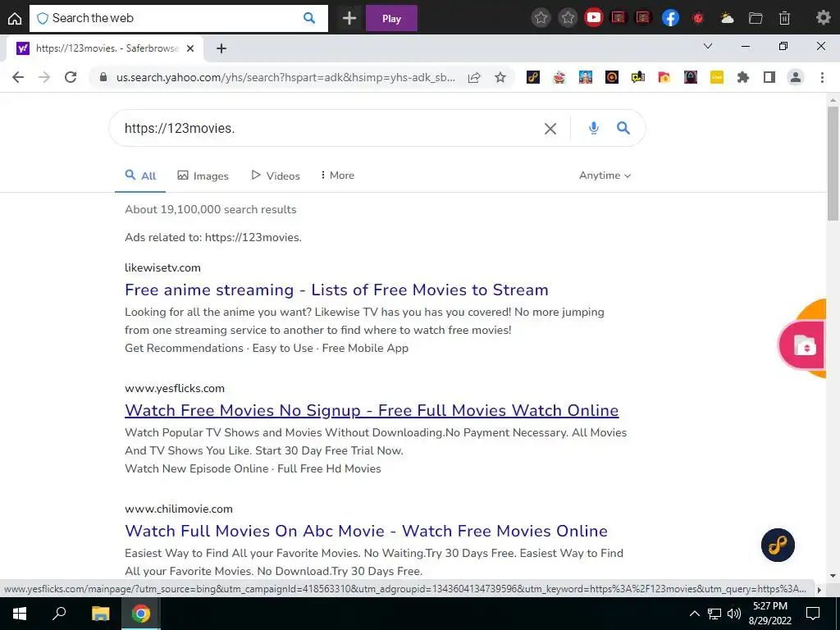The image size is (840, 630).
Task: Click the padlock site info icon
Action: point(103,77)
